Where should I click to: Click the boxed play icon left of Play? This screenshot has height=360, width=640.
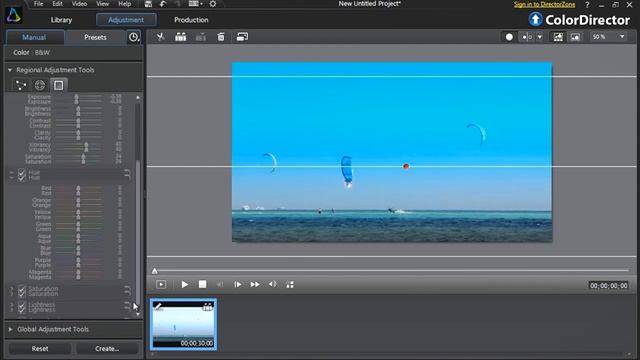point(161,284)
